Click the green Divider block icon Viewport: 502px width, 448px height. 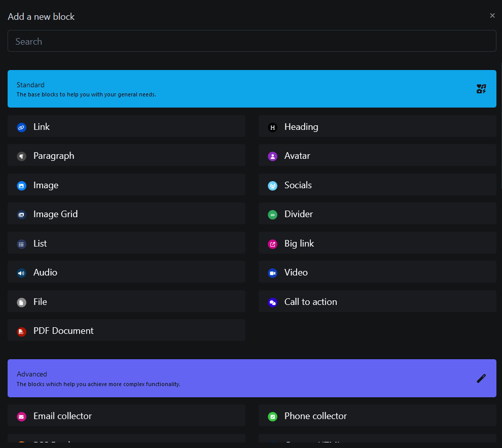272,215
